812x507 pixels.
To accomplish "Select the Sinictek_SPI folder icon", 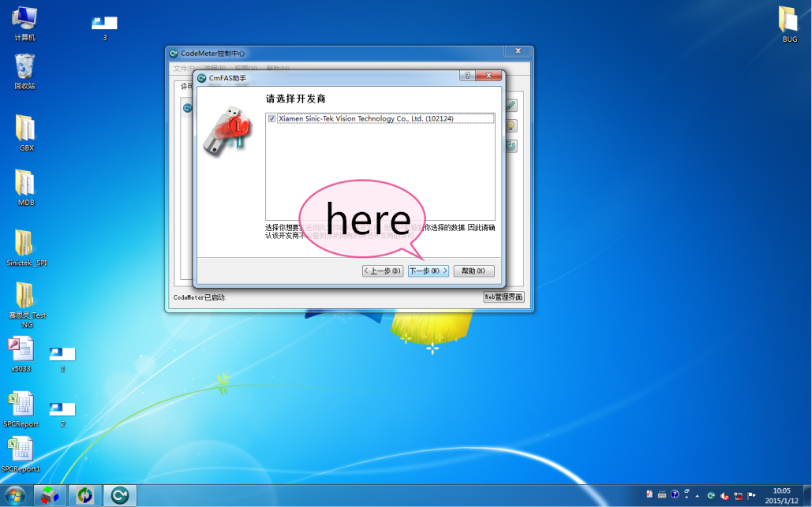I will click(25, 243).
